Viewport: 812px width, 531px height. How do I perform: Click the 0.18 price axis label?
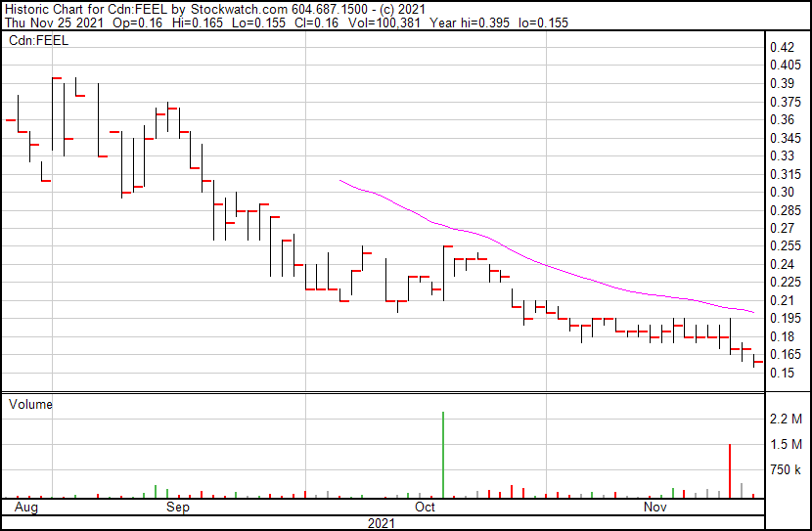pos(782,337)
